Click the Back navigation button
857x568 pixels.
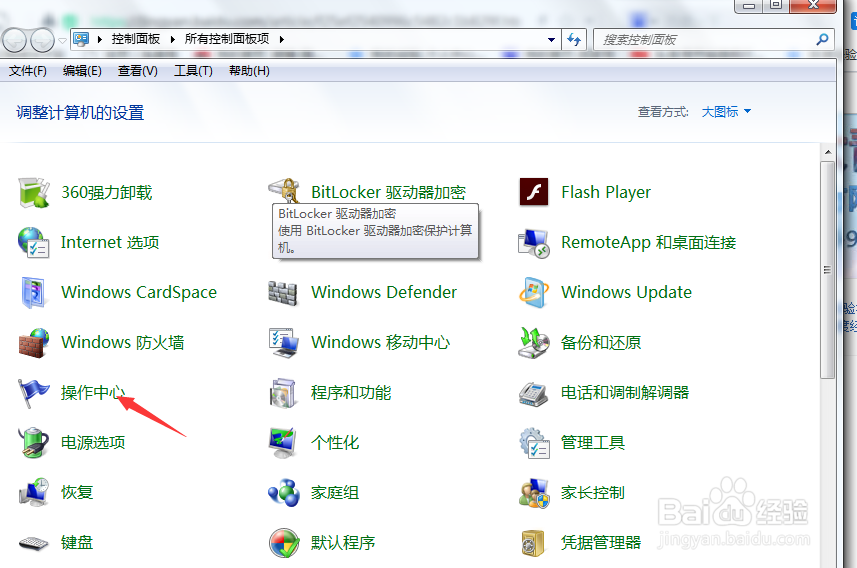tap(14, 40)
